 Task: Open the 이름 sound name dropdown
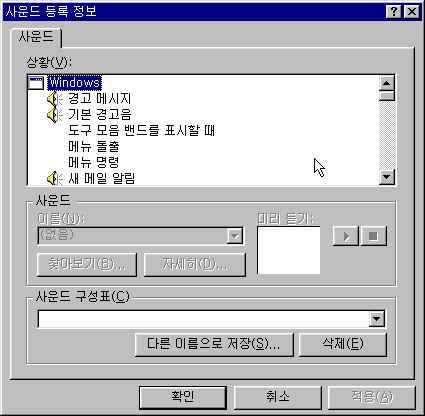[235, 236]
